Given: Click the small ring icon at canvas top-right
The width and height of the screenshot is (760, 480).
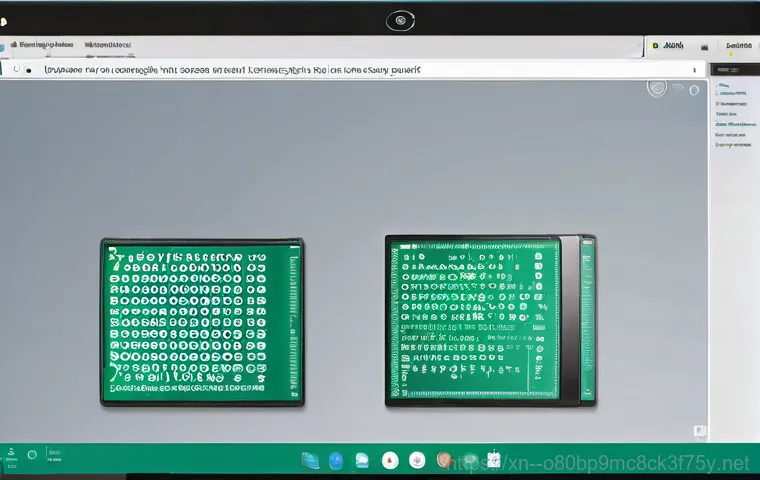Looking at the screenshot, I should coord(693,89).
